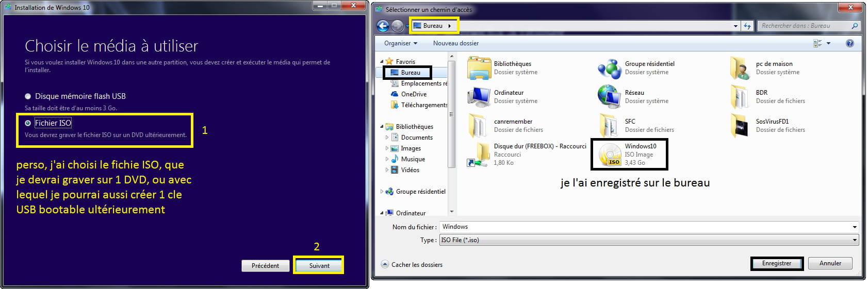Select Musique in the sidebar
Image resolution: width=868 pixels, height=289 pixels.
(413, 159)
